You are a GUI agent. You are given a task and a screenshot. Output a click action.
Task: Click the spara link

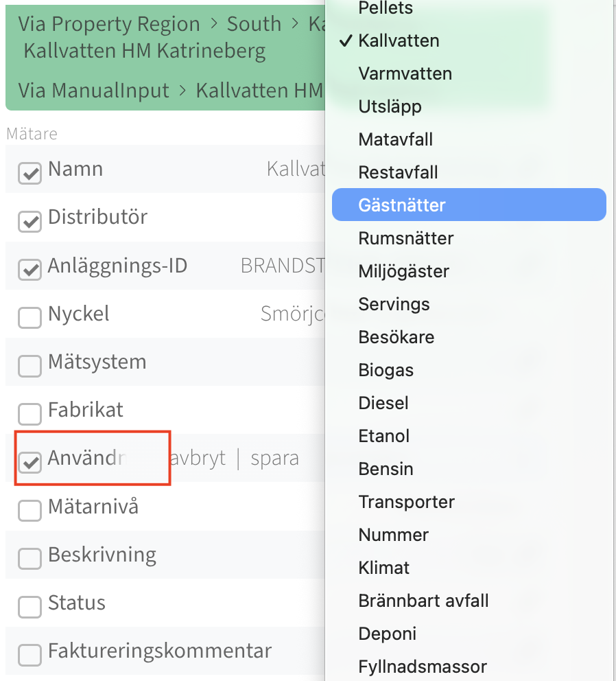click(275, 459)
